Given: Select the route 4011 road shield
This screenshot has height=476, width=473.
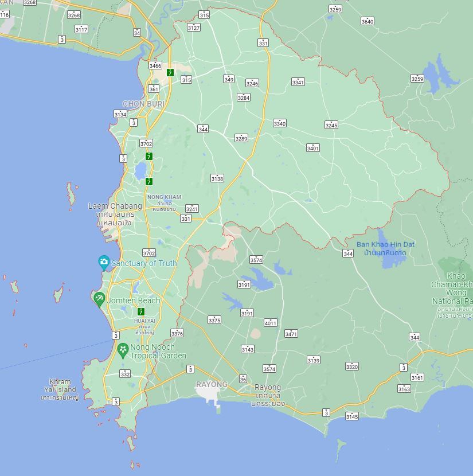Looking at the screenshot, I should coord(271,323).
